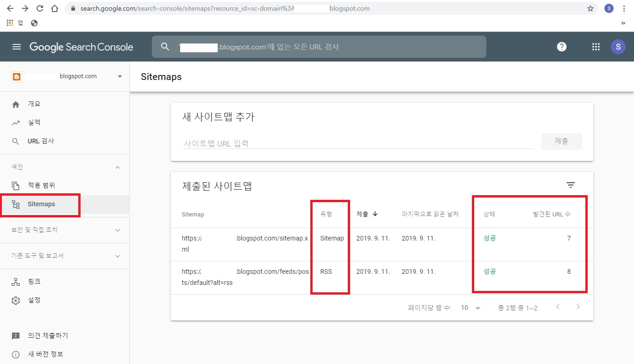Click the globe bookmark icon
The height and width of the screenshot is (364, 634).
point(34,23)
